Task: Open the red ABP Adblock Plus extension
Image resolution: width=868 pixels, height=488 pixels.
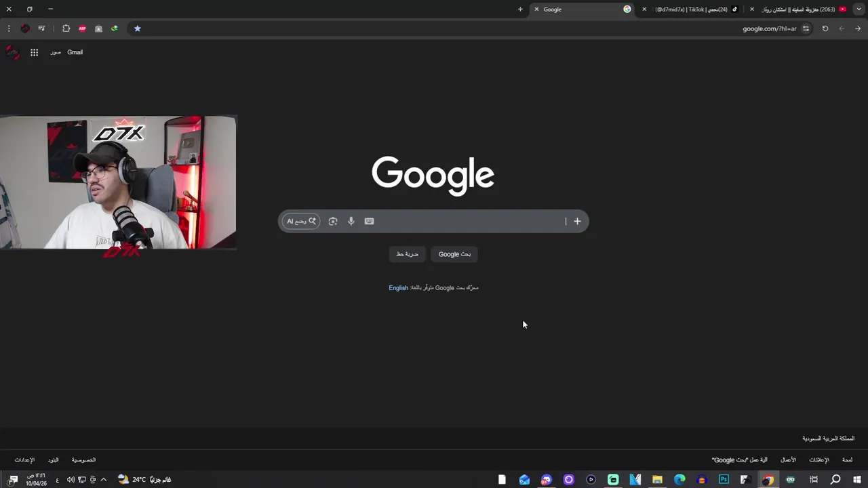Action: click(x=82, y=28)
